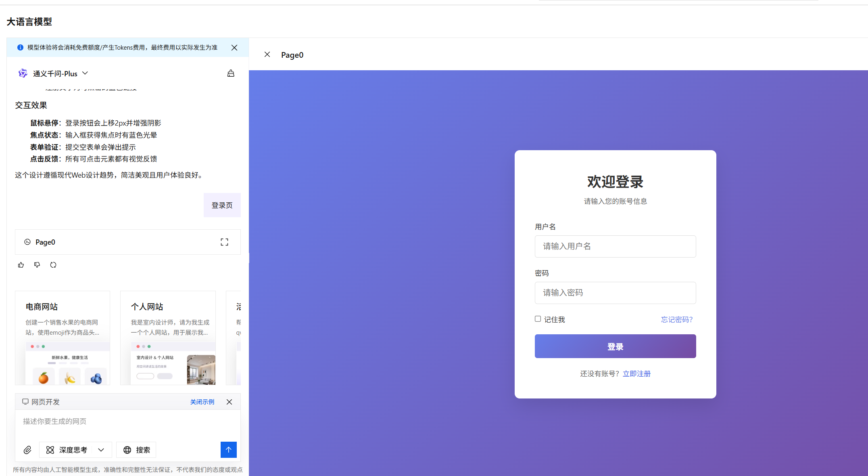The image size is (868, 476).
Task: Close the 网页开发 mode tag
Action: (229, 402)
